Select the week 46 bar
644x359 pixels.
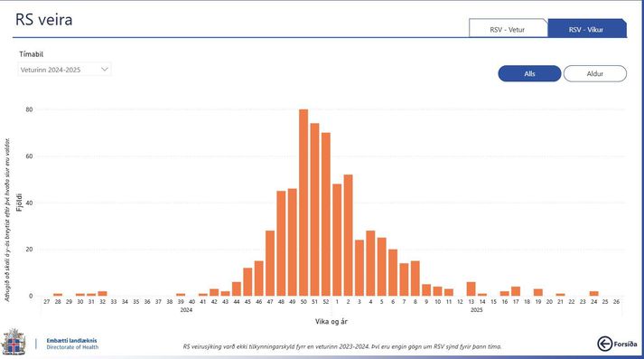258,279
